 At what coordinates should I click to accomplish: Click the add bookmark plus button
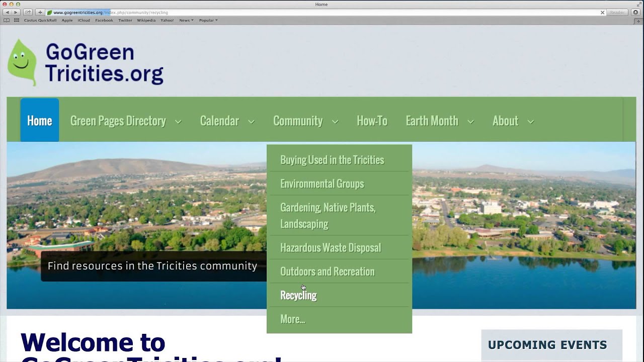tap(40, 12)
